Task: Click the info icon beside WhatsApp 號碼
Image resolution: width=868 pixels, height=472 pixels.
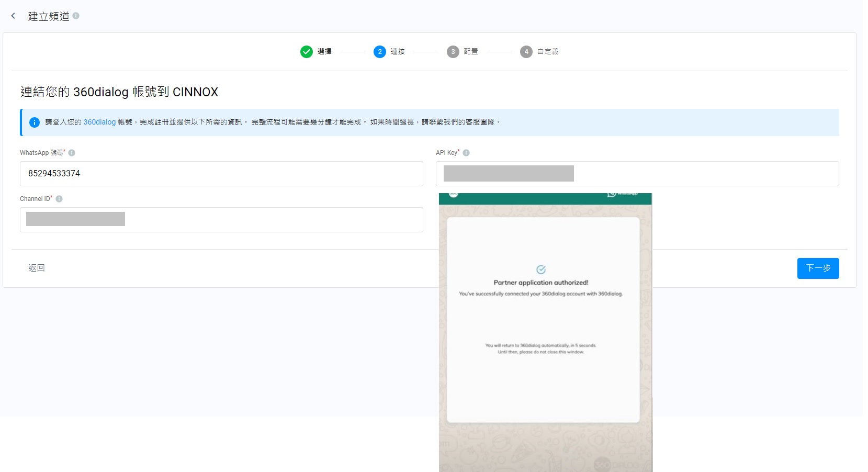Action: coord(72,153)
